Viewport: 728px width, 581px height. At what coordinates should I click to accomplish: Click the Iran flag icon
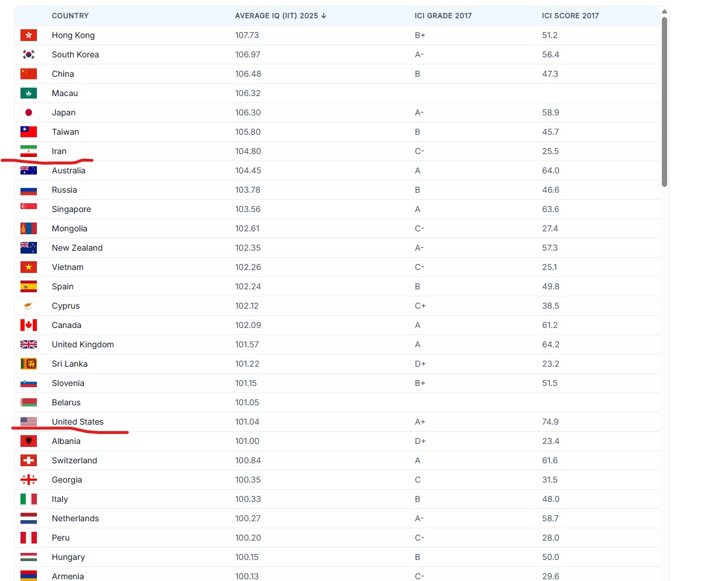click(x=29, y=151)
